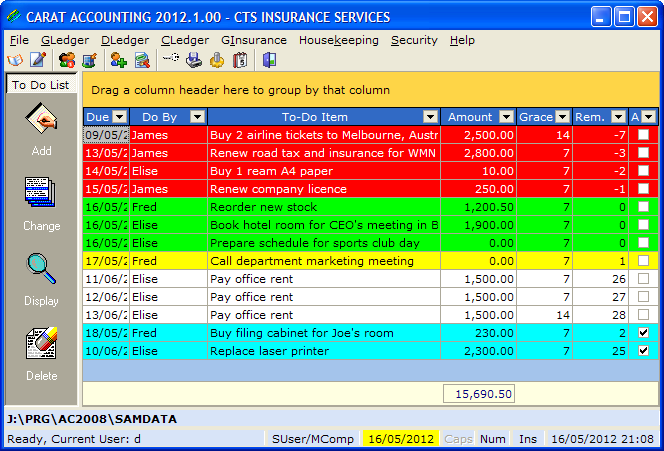This screenshot has height=451, width=664.
Task: Select the Pay office rent row dated 11/06
Action: [371, 279]
